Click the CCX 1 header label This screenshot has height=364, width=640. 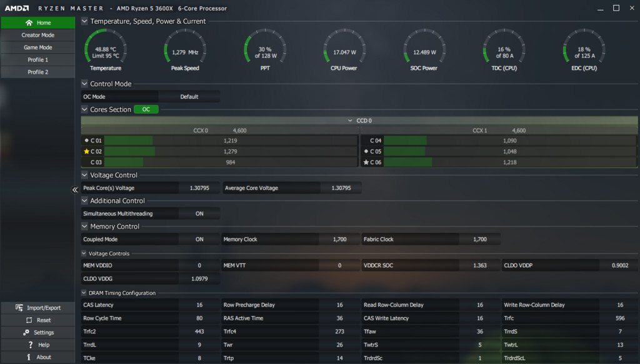(479, 130)
